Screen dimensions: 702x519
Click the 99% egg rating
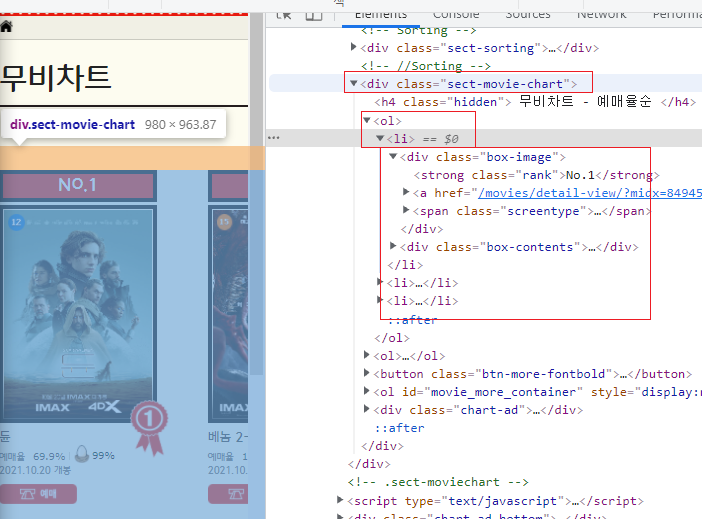click(103, 455)
